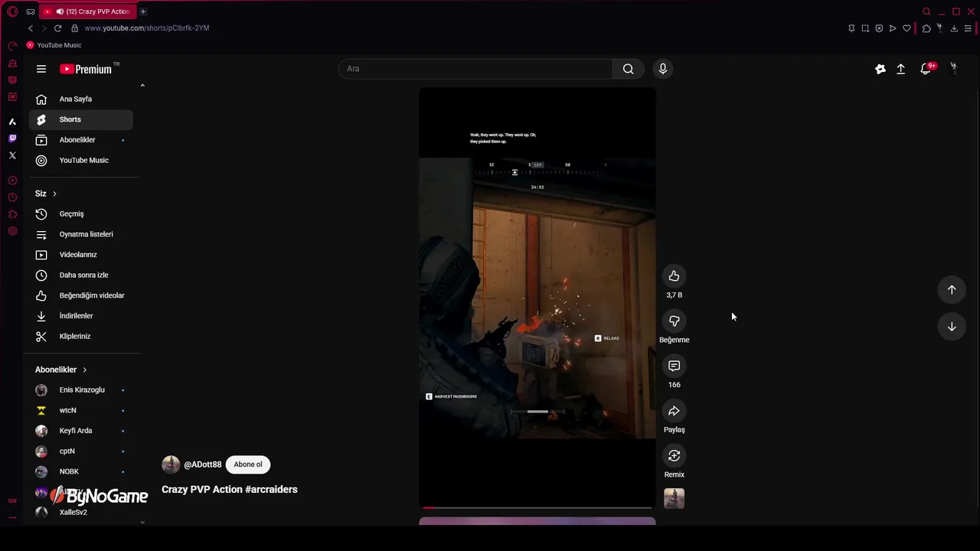The height and width of the screenshot is (551, 980).
Task: Open browser downloads icon
Action: pos(954,28)
